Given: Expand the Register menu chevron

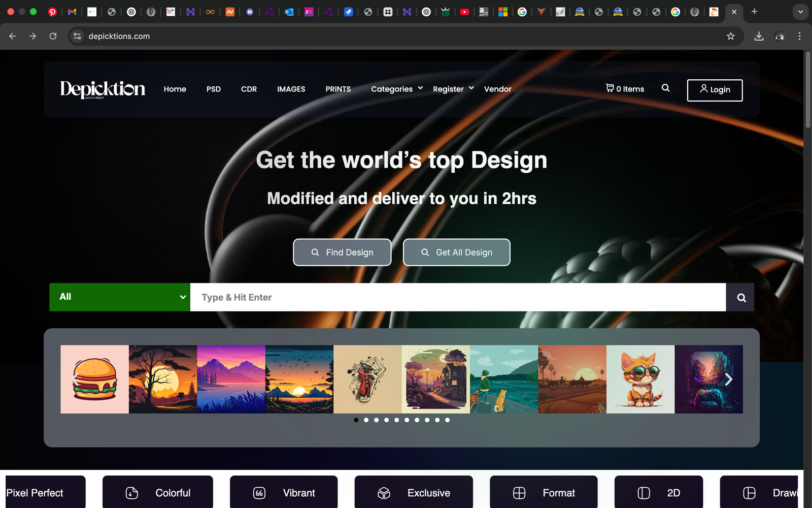Looking at the screenshot, I should pos(471,88).
